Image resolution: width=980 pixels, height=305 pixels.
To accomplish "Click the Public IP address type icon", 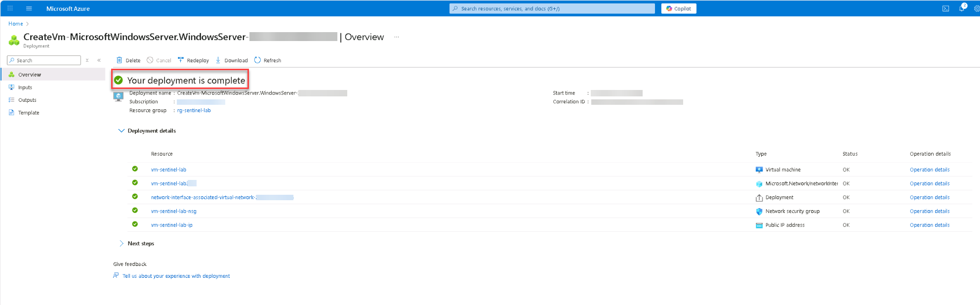I will click(759, 225).
